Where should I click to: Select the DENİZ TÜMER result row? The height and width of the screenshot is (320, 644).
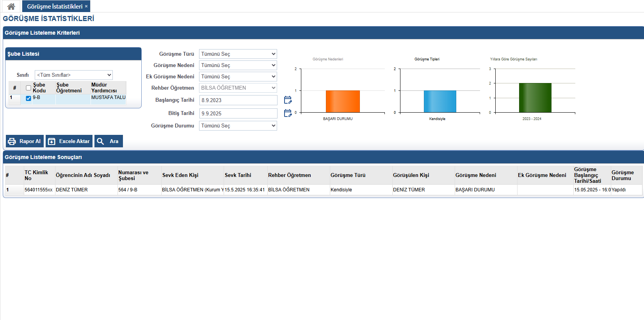click(x=71, y=190)
